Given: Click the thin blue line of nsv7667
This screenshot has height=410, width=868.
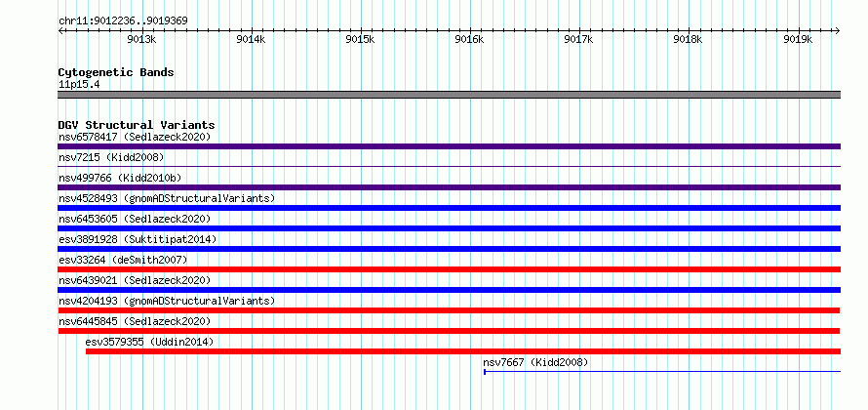Looking at the screenshot, I should pyautogui.click(x=662, y=372).
